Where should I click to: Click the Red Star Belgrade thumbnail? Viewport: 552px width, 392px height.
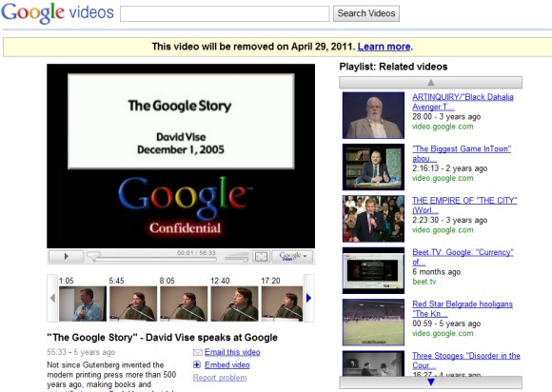tap(373, 322)
